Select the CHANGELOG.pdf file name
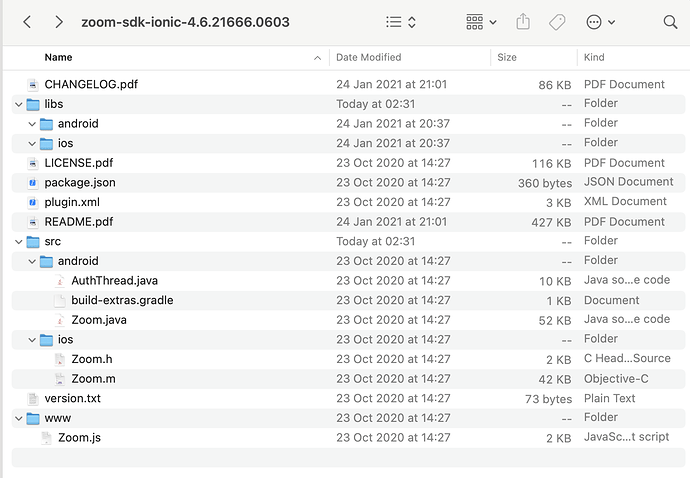The width and height of the screenshot is (690, 478). 91,84
